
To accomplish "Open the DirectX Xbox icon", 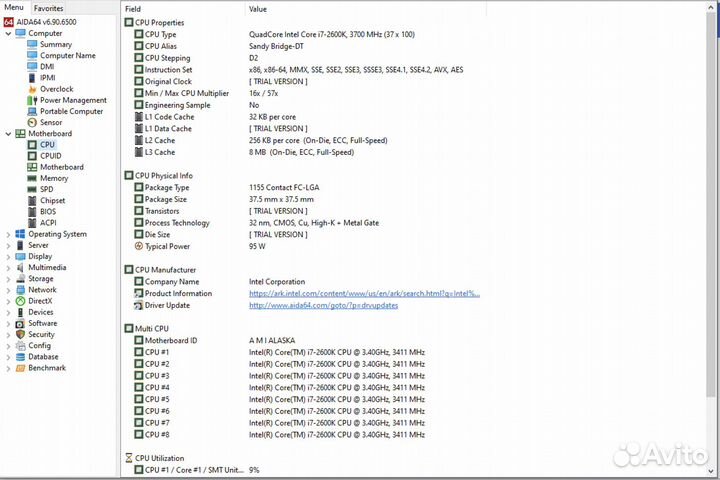I will pyautogui.click(x=20, y=301).
